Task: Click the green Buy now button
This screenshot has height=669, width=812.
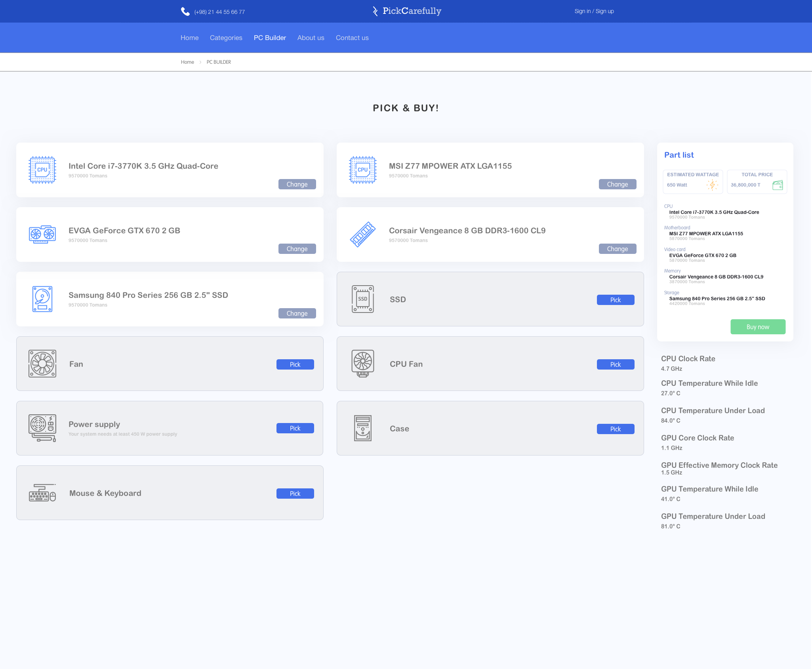Action: point(758,327)
